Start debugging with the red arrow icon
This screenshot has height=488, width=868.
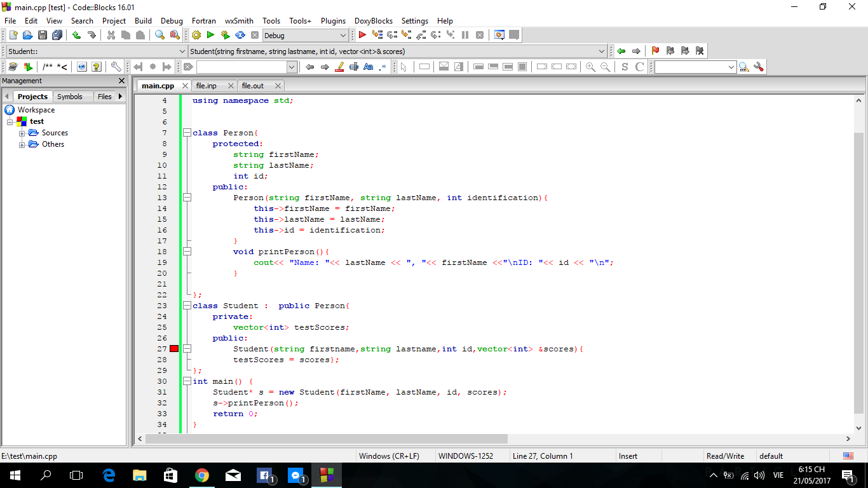coord(362,36)
